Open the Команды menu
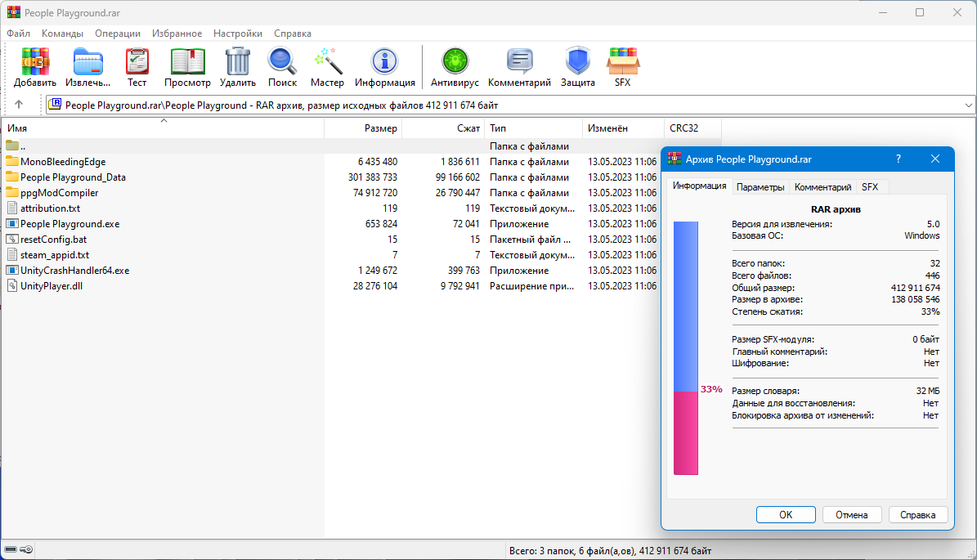 tap(62, 34)
